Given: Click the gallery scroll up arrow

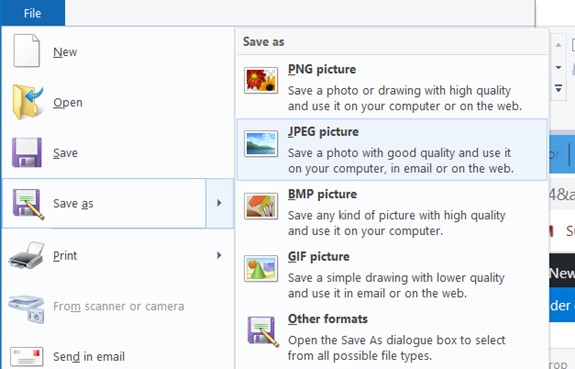Looking at the screenshot, I should pos(558,45).
